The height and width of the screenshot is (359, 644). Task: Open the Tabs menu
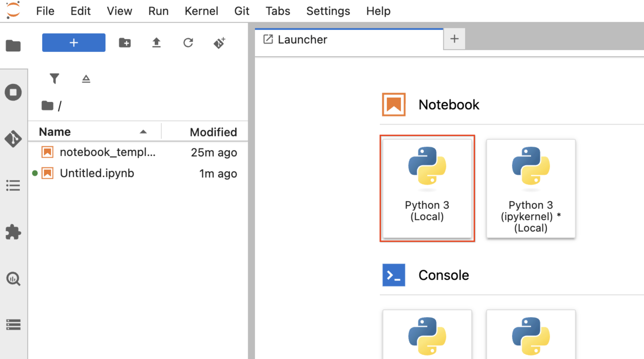[278, 11]
